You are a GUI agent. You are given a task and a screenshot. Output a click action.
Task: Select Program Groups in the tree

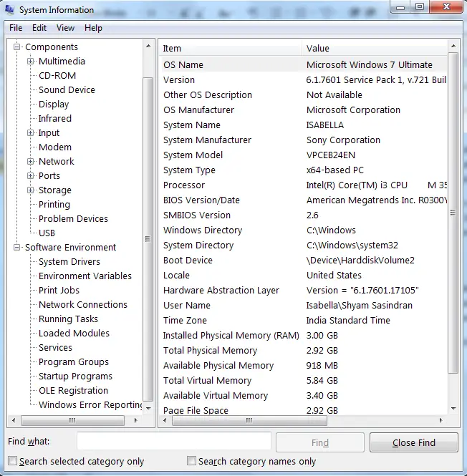74,362
